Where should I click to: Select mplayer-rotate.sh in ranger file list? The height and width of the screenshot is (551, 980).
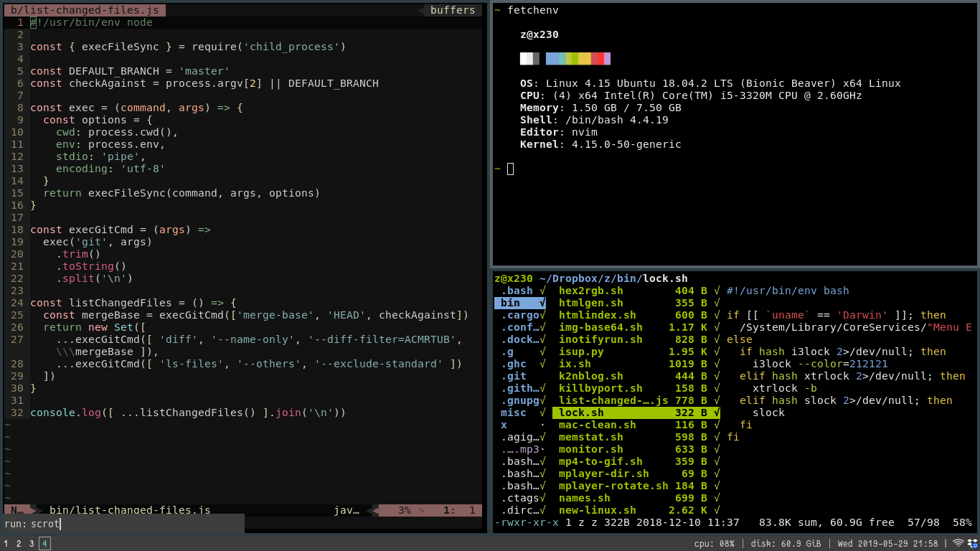636,486
